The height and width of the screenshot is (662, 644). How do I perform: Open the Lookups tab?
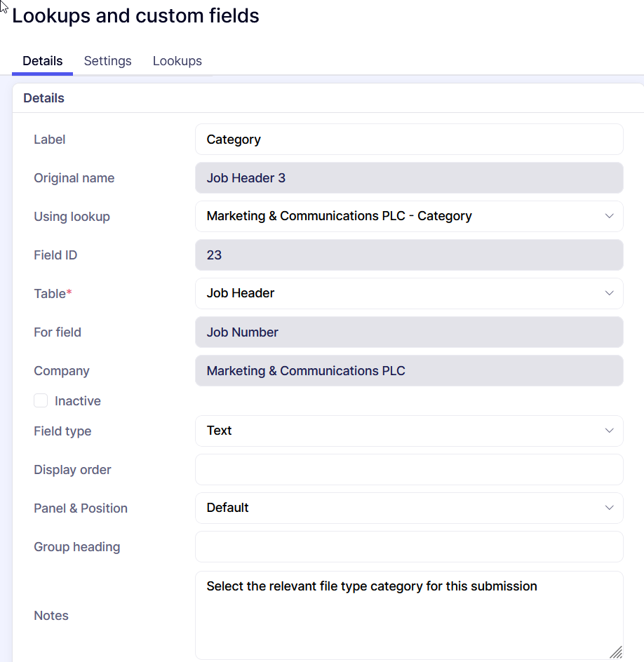pyautogui.click(x=177, y=61)
